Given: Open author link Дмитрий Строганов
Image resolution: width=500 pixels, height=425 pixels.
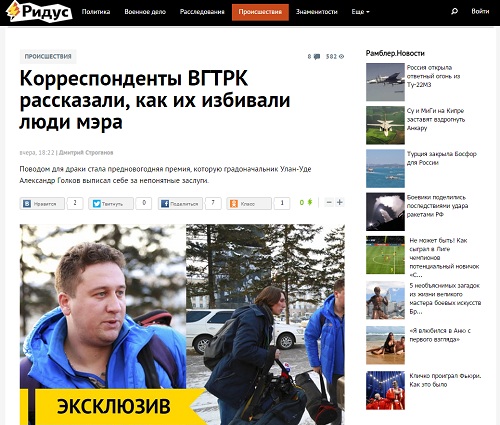Looking at the screenshot, I should click(x=86, y=153).
